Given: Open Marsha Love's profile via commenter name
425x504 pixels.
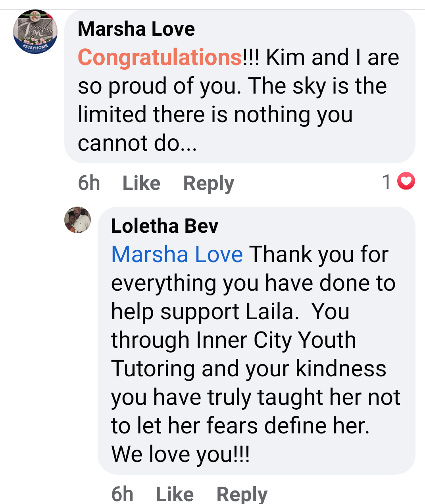Looking at the screenshot, I should pos(136,29).
